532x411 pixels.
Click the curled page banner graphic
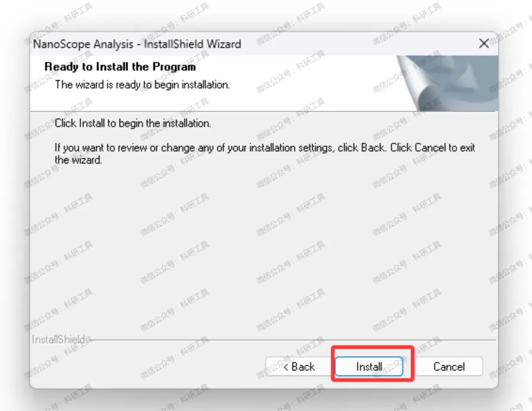[448, 83]
